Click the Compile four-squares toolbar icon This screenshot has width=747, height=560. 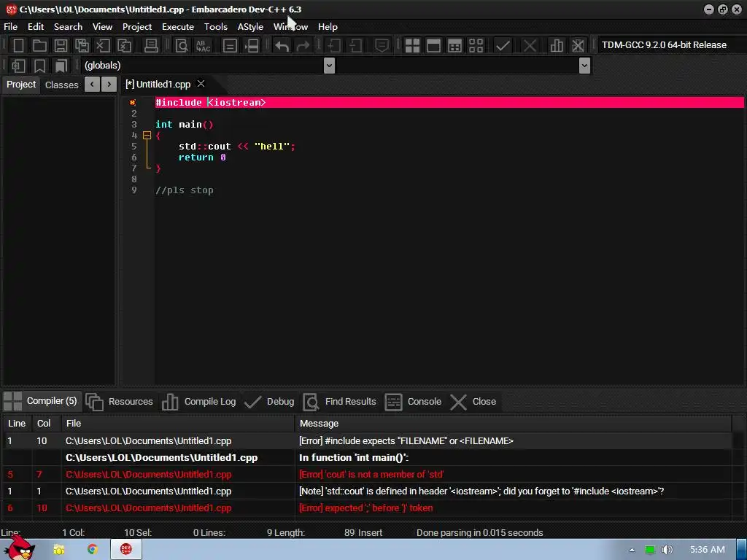click(412, 46)
